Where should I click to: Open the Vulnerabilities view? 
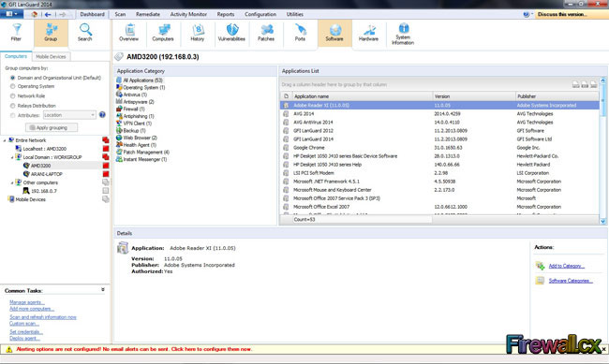tap(231, 33)
